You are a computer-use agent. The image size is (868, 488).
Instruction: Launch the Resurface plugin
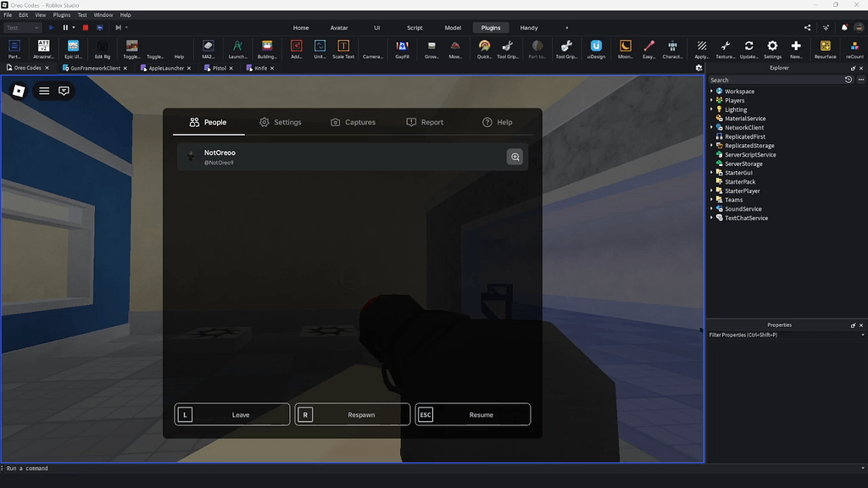824,48
